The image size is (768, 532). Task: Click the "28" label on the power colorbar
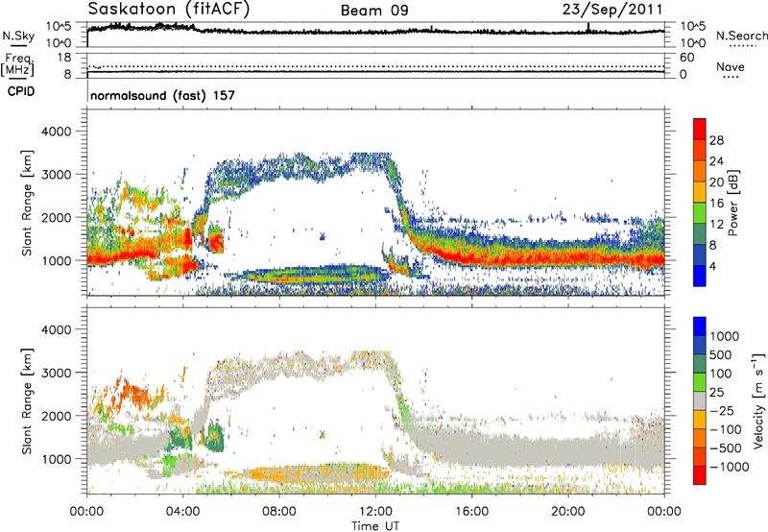click(716, 140)
